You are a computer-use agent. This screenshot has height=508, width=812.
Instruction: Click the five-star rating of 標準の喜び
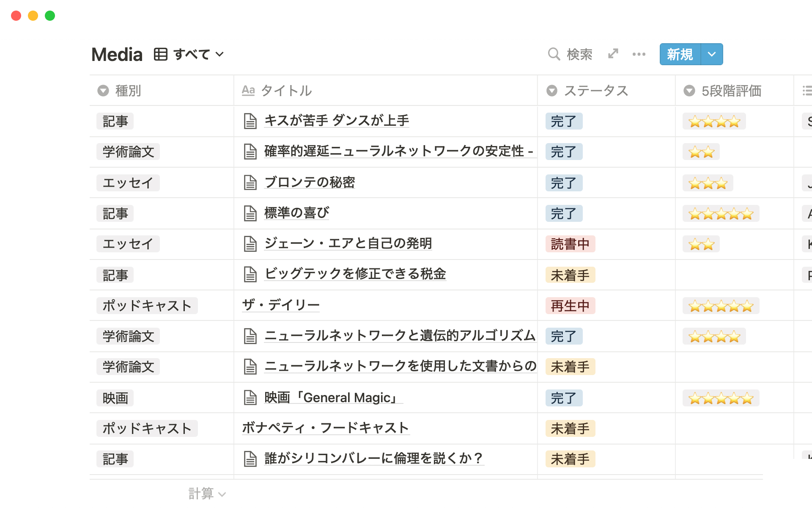pyautogui.click(x=721, y=213)
